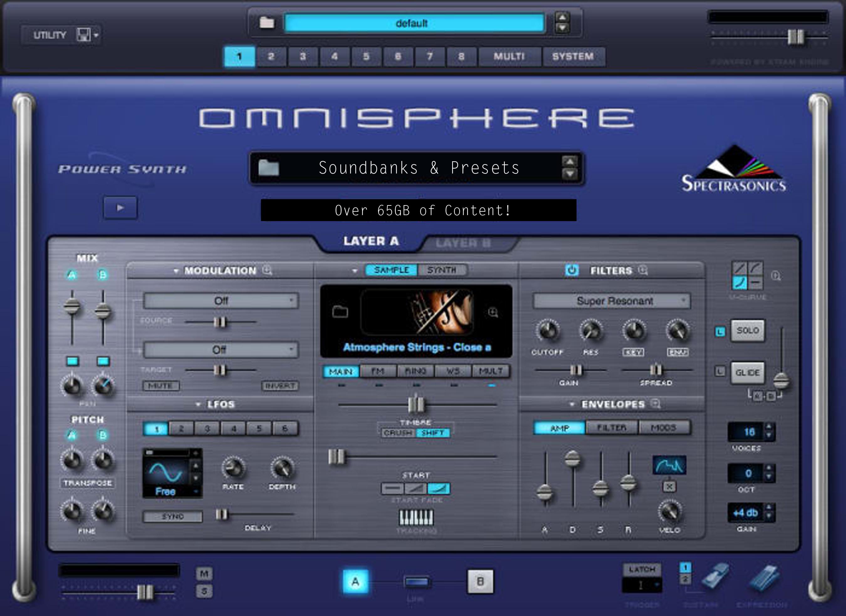Screen dimensions: 846x616
Task: Toggle the Link button between A and B
Action: click(416, 582)
